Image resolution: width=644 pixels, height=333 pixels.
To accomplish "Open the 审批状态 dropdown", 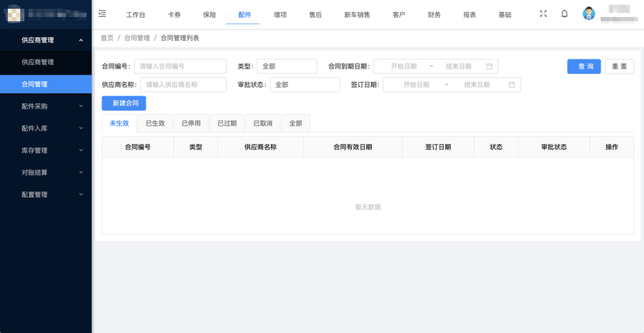I will pos(304,84).
